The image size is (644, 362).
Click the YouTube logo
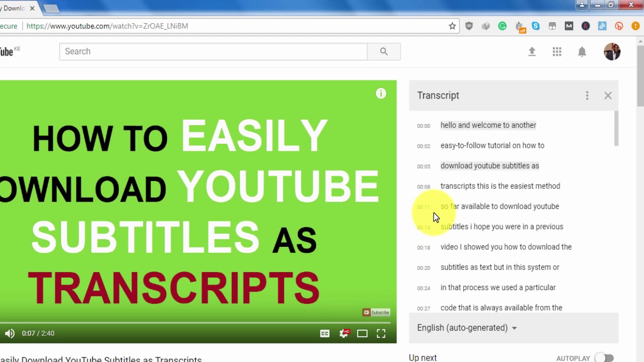[7, 51]
